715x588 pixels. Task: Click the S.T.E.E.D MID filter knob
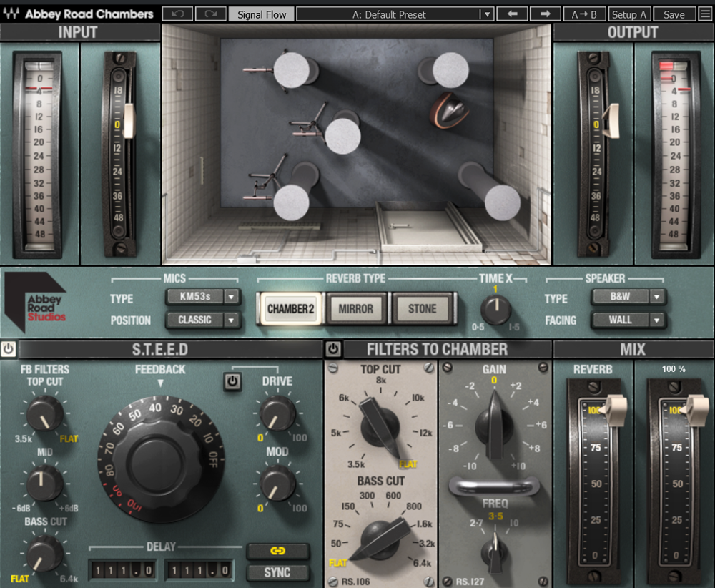pos(44,483)
